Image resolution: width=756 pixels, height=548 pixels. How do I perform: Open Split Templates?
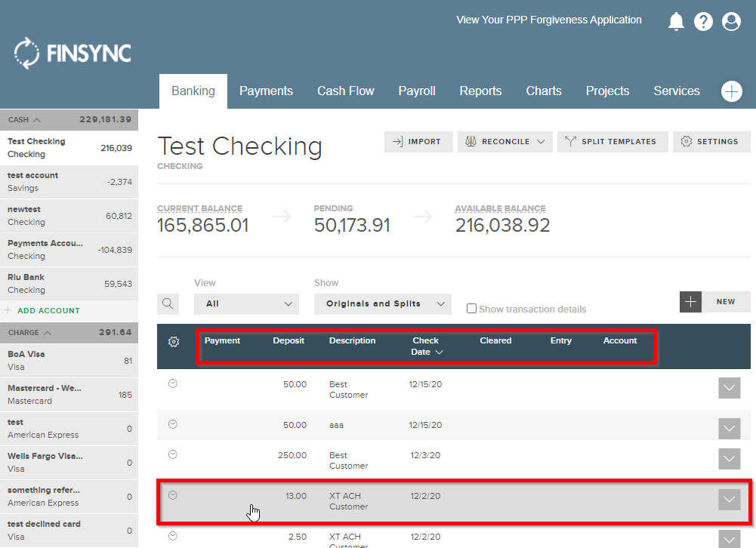[x=613, y=142]
